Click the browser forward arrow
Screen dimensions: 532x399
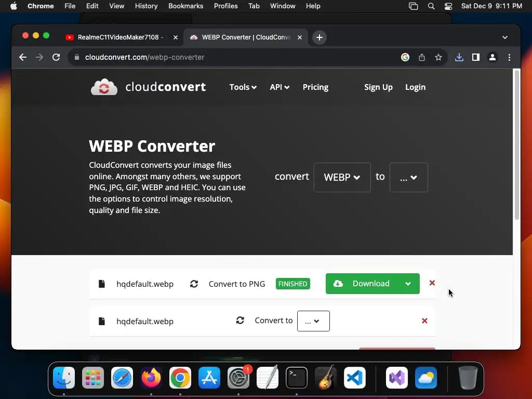point(39,57)
